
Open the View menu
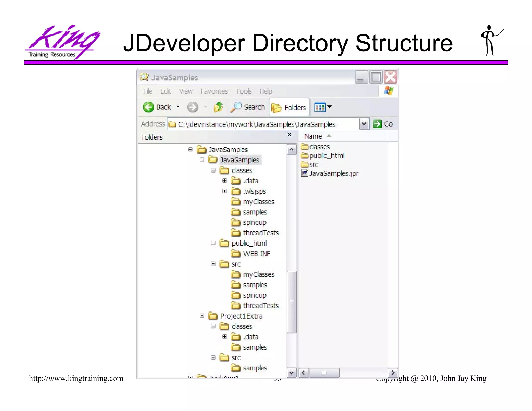pos(186,91)
